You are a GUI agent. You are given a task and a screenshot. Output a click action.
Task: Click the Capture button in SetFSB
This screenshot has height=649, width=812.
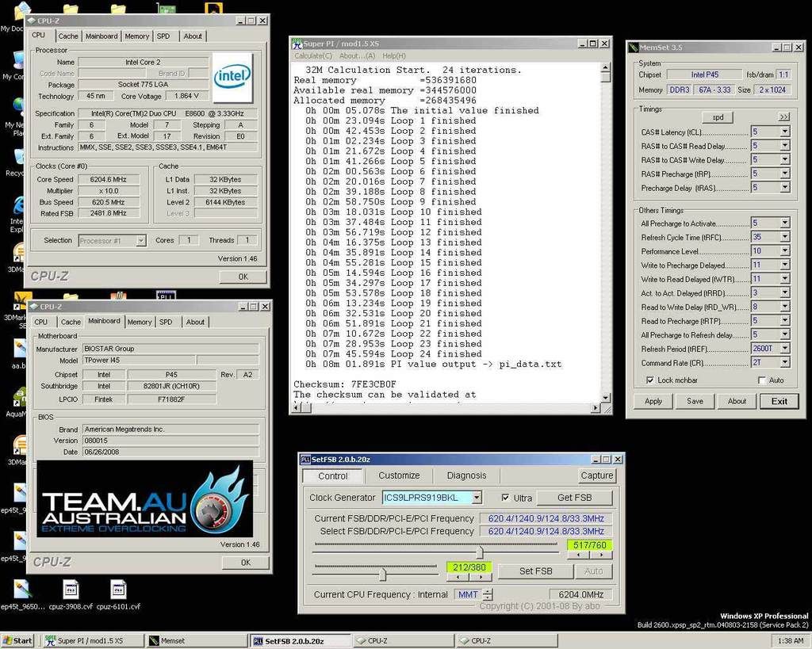[x=596, y=475]
